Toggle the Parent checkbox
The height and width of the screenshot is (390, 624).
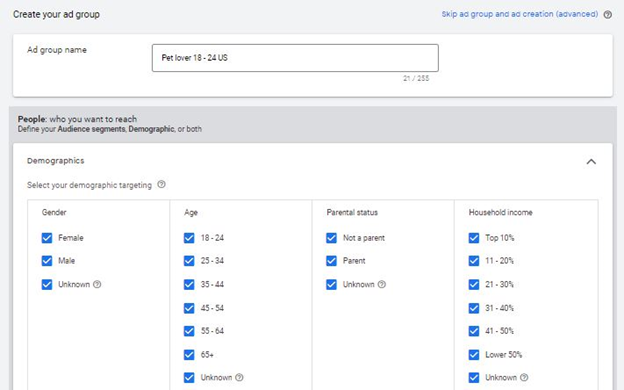point(332,261)
